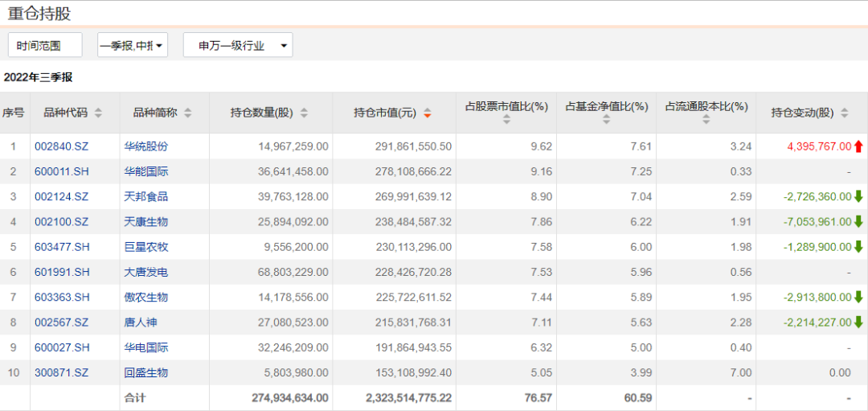Sort by 占流通股本比(%) arrows
The width and height of the screenshot is (868, 411).
coord(706,120)
